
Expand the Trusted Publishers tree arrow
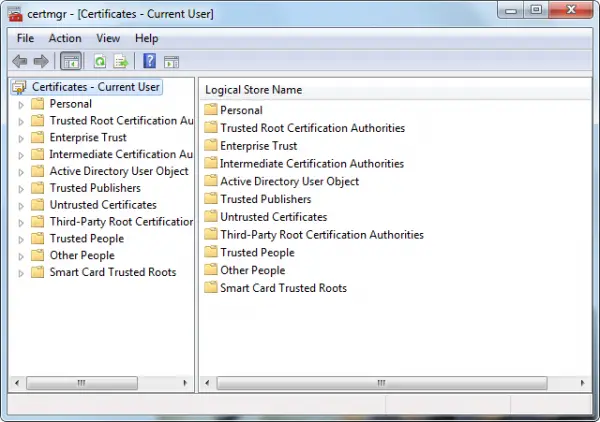pos(21,189)
